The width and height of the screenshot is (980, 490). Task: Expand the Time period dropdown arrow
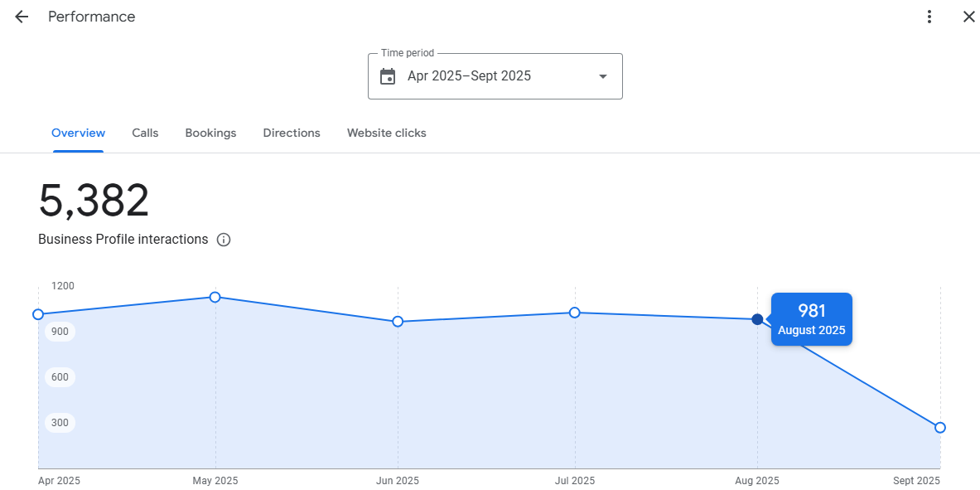coord(603,76)
